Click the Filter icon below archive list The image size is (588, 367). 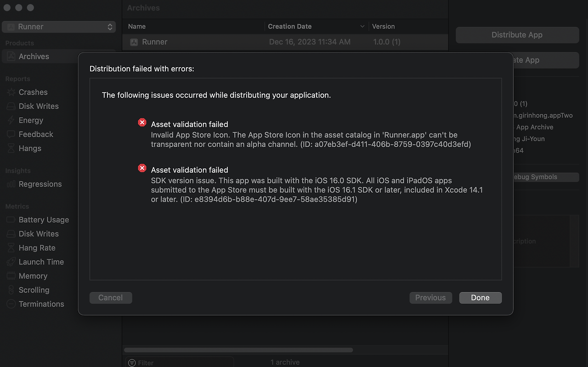click(132, 363)
